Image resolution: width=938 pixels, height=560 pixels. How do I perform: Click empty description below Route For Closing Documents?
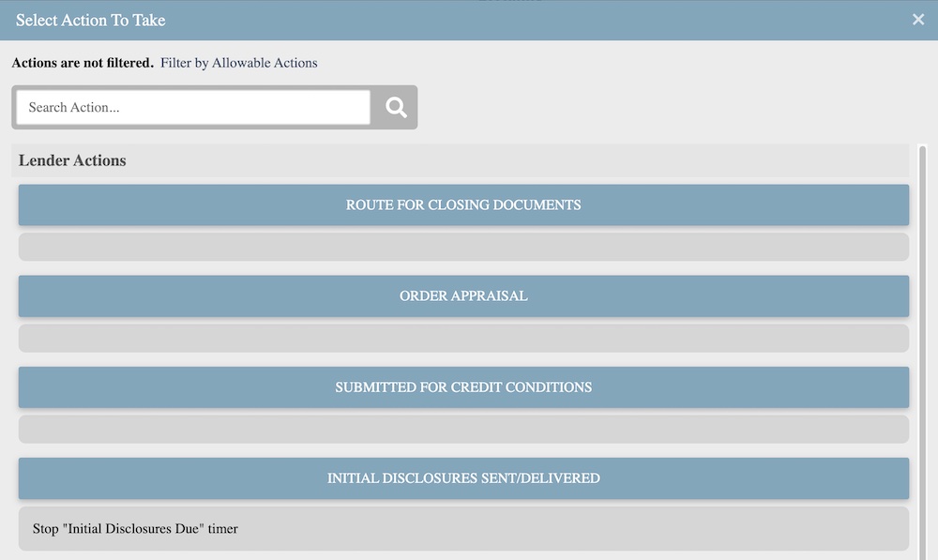coord(463,247)
